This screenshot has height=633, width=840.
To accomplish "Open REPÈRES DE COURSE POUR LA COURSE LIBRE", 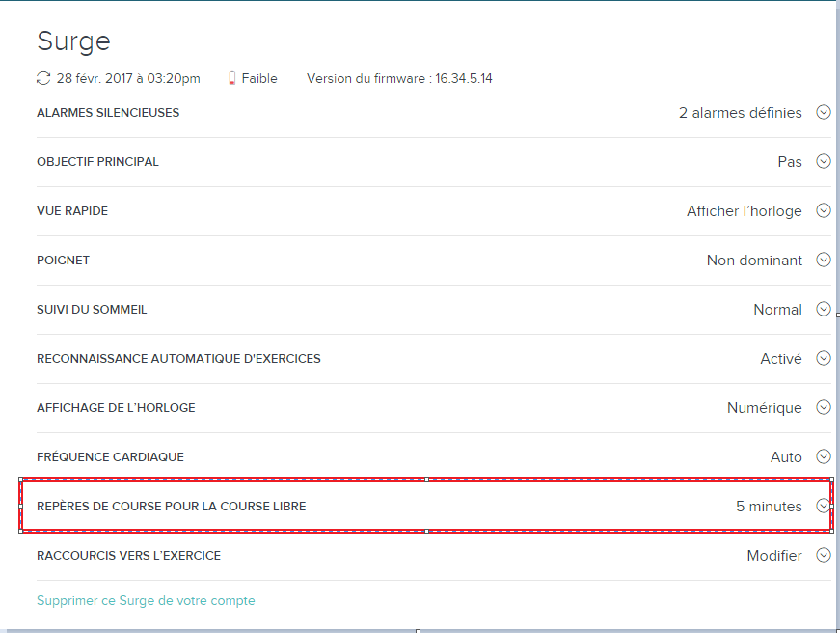I will (x=171, y=507).
